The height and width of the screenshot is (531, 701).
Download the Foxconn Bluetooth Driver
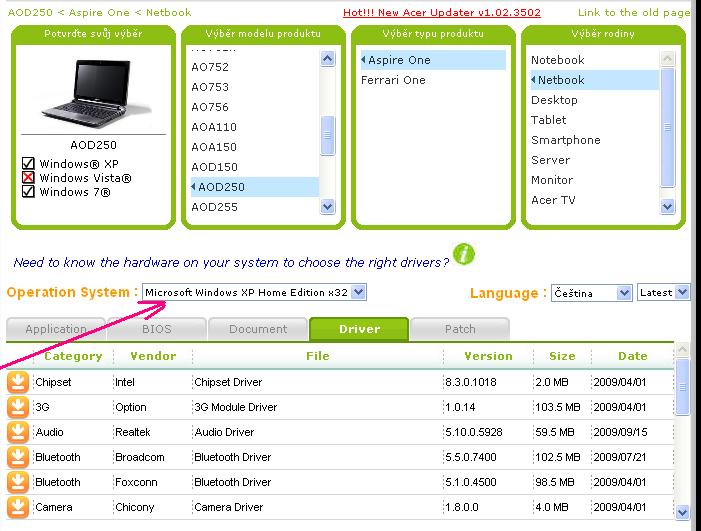pos(17,482)
